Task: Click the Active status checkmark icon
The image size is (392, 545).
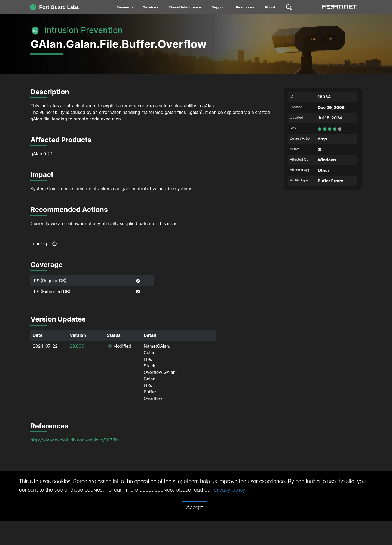Action: [320, 149]
